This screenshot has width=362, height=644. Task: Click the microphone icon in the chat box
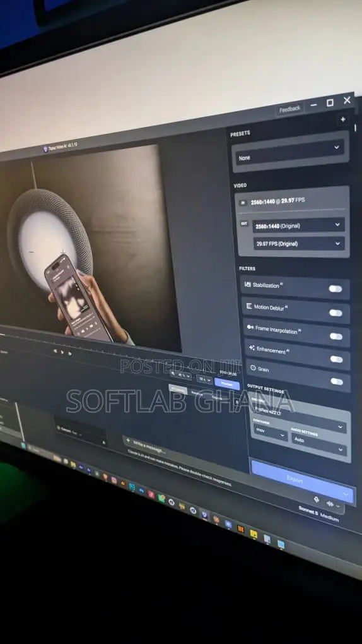coord(317,499)
